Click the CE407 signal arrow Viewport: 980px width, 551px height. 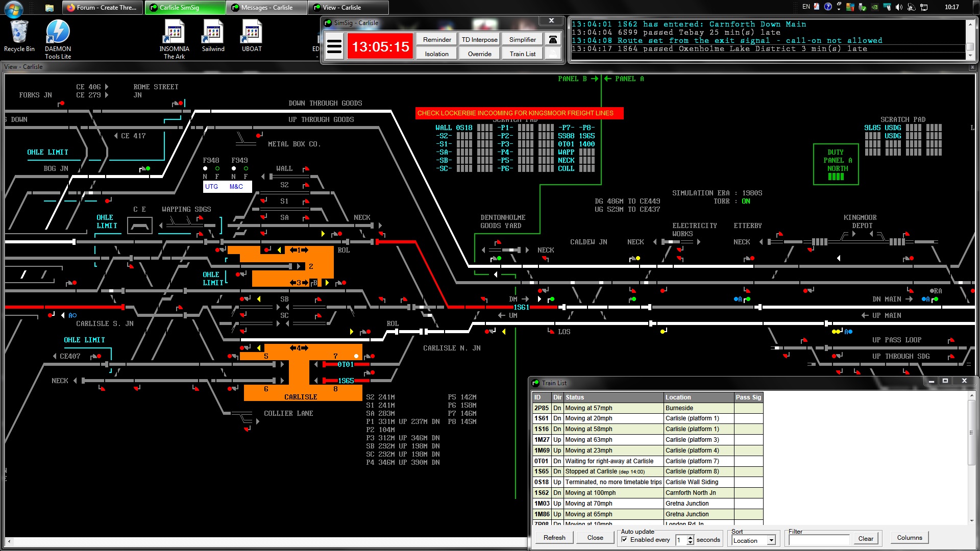tap(55, 356)
